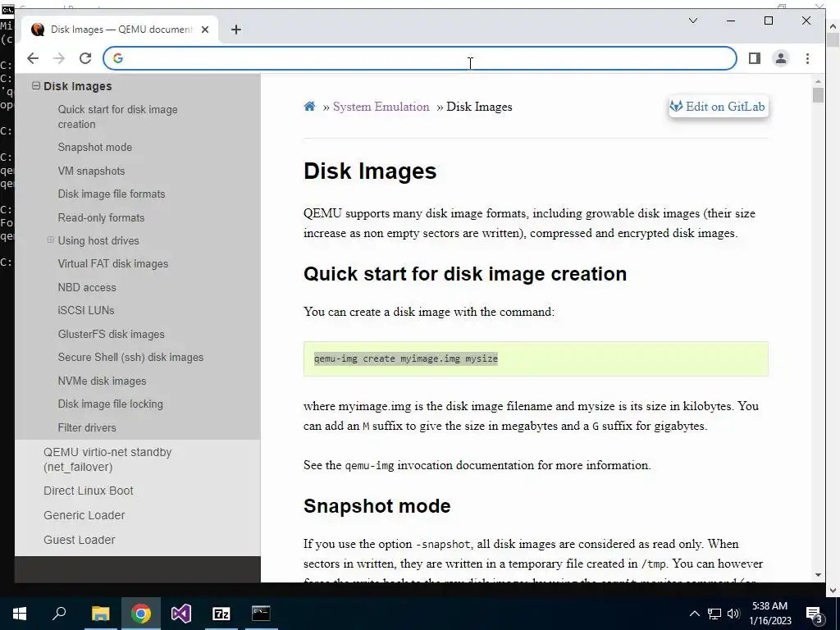Viewport: 840px width, 630px height.
Task: Open Disk image file locking link
Action: pos(111,404)
